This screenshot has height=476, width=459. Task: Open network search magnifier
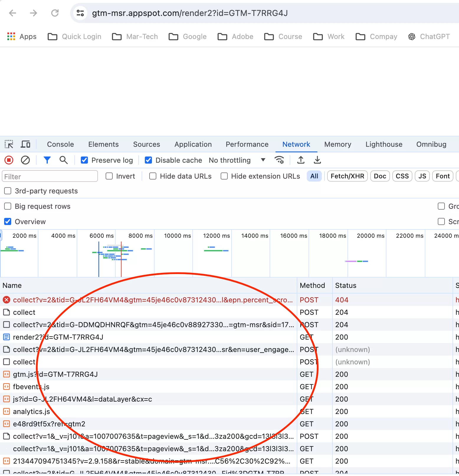click(x=64, y=160)
